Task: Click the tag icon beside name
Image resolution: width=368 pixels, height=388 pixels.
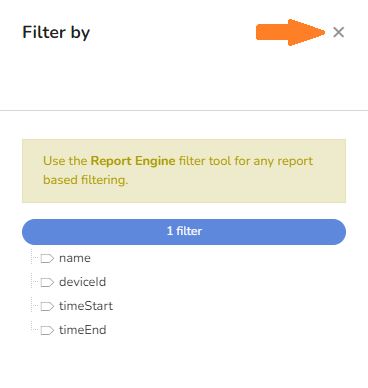Action: (x=47, y=258)
